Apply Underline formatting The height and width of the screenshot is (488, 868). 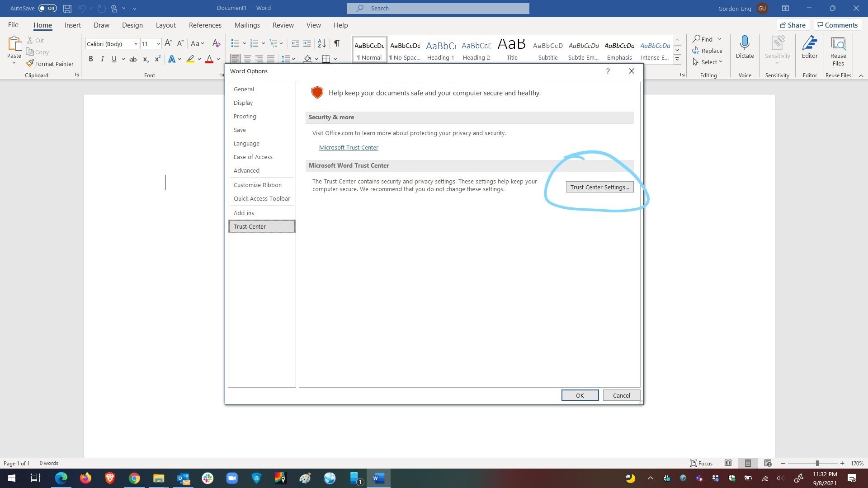(114, 59)
